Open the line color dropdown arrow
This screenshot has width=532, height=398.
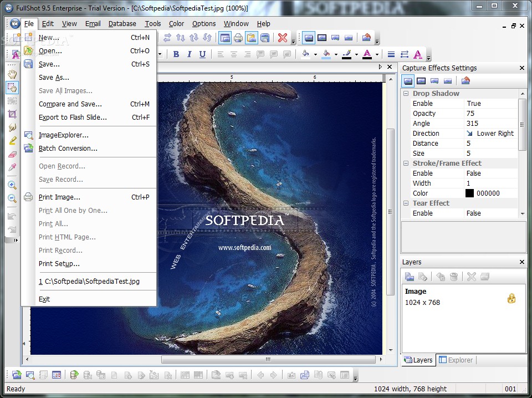356,54
